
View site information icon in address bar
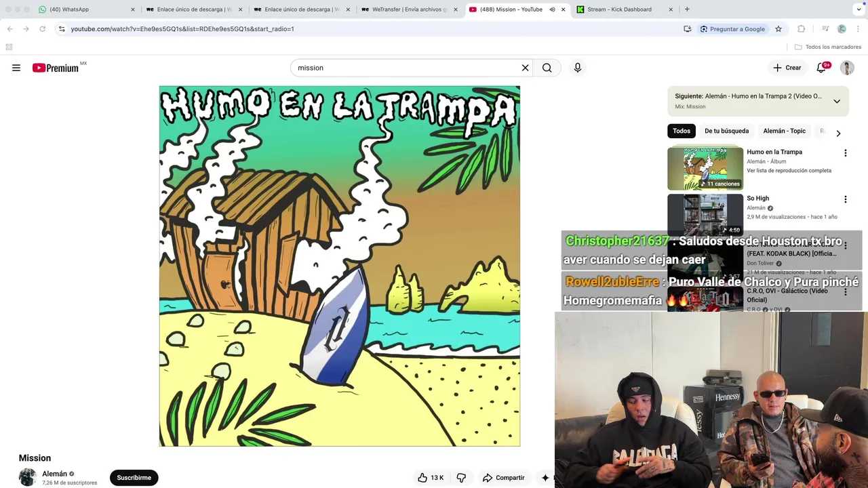[x=62, y=28]
